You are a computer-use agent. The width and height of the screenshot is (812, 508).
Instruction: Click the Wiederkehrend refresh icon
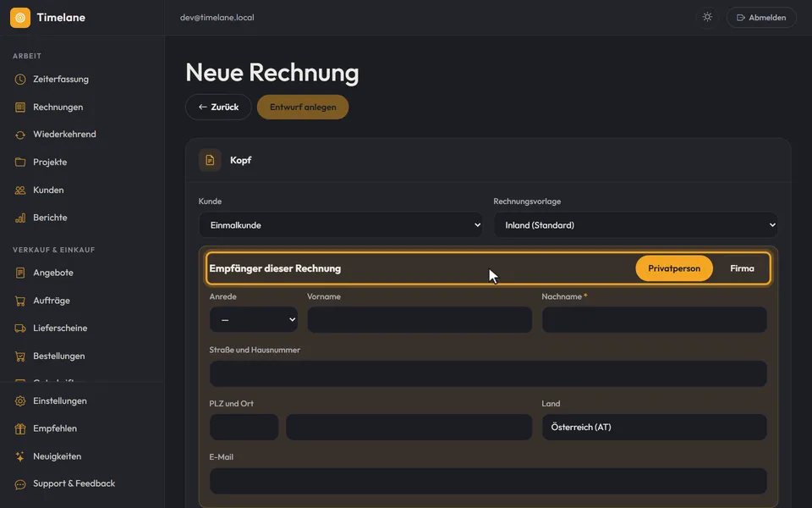[20, 135]
